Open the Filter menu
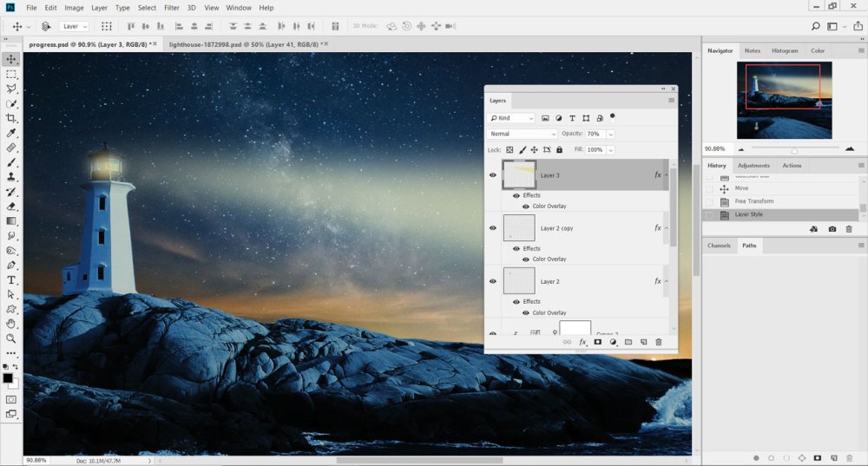868x466 pixels. pos(172,8)
